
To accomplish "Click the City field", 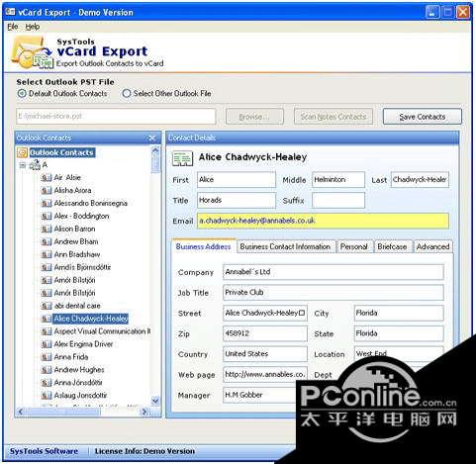I will tap(399, 313).
